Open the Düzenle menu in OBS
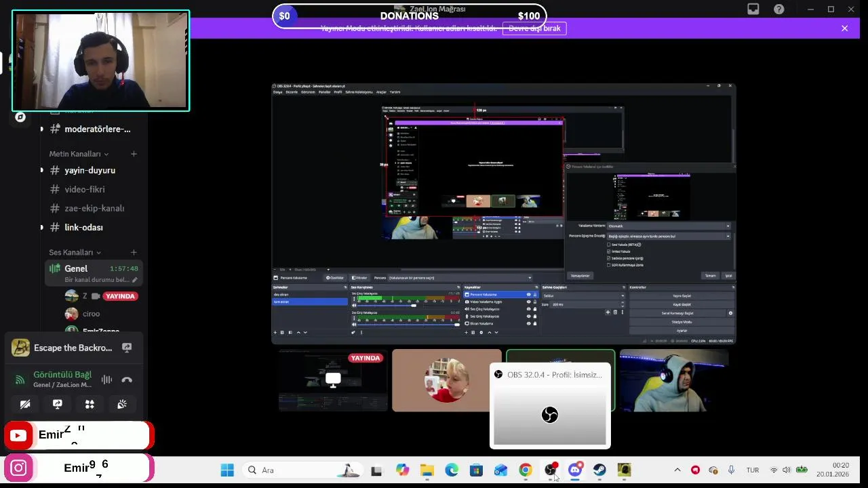868x488 pixels. pos(292,91)
